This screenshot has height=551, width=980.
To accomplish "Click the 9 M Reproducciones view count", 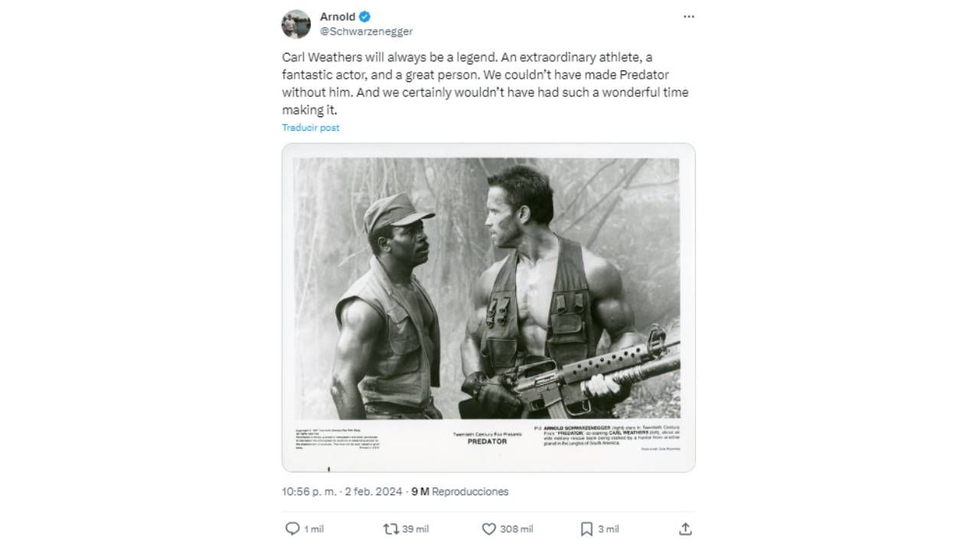I will (459, 491).
